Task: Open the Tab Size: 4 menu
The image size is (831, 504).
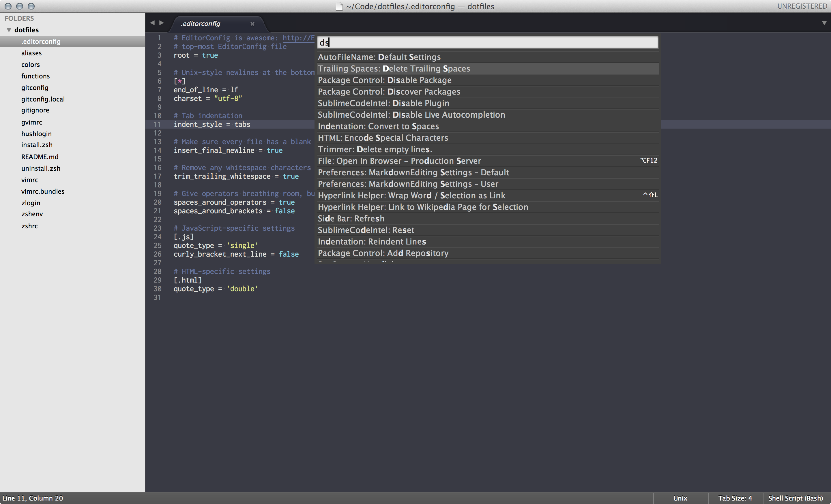Action: [x=735, y=498]
